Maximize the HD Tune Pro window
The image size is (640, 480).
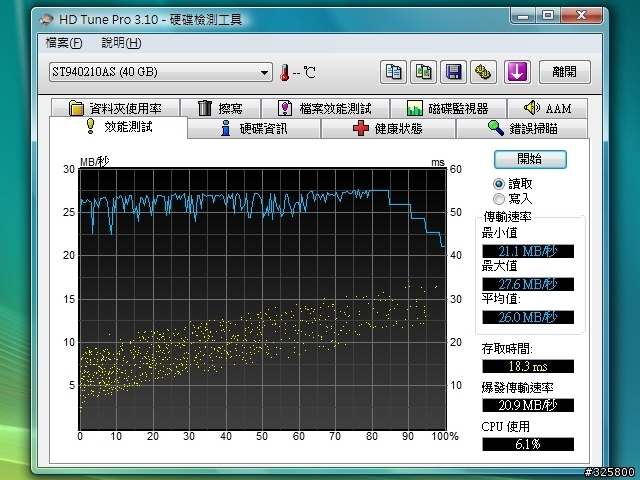pyautogui.click(x=548, y=16)
